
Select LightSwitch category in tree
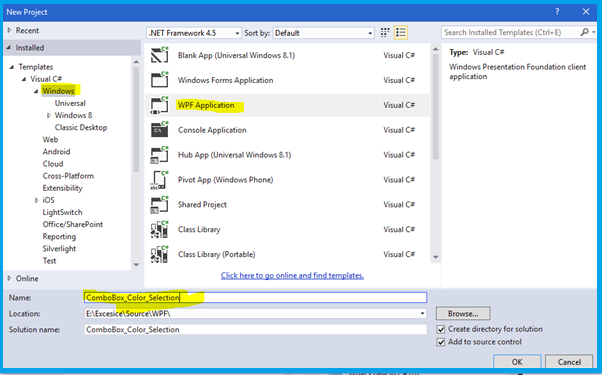[62, 212]
